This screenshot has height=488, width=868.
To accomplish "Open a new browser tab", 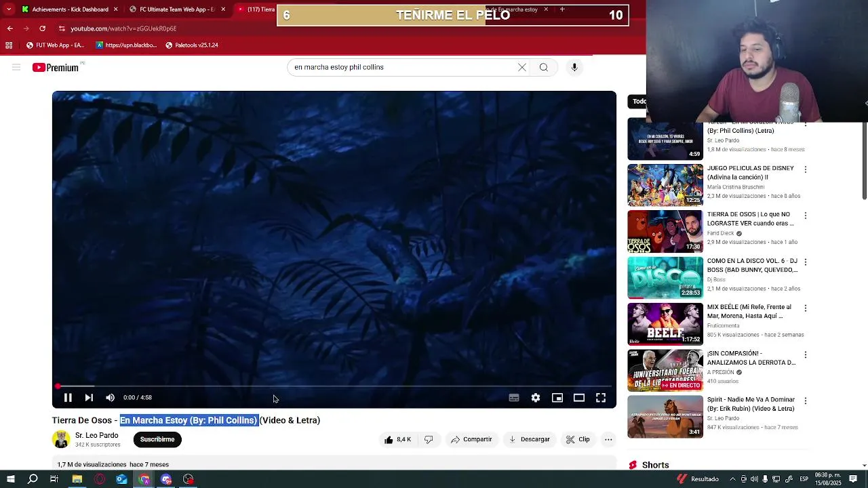I will click(x=562, y=9).
